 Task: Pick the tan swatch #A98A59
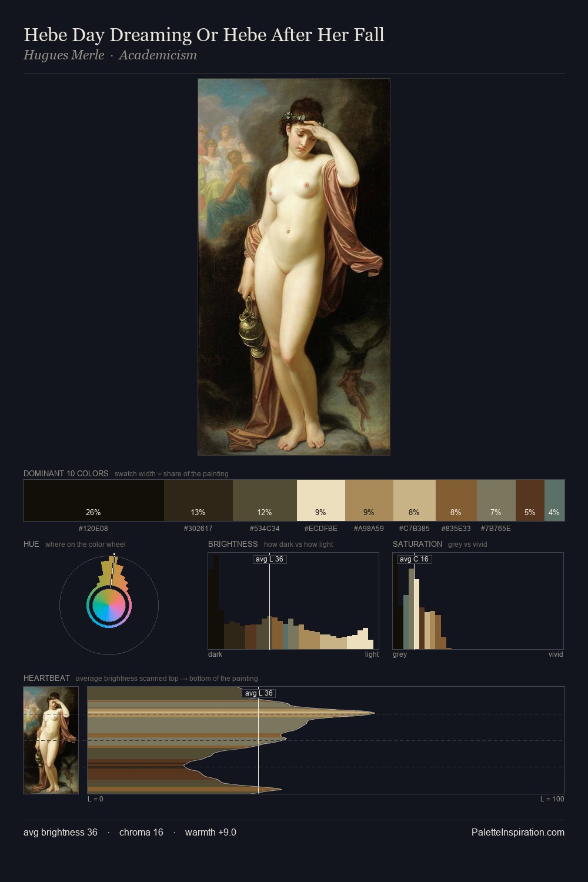click(369, 500)
